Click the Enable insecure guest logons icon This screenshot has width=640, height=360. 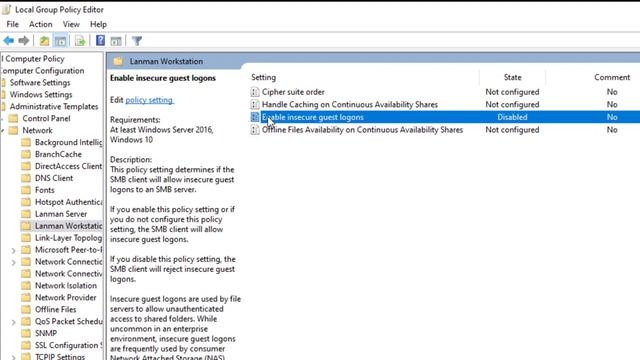[x=255, y=117]
